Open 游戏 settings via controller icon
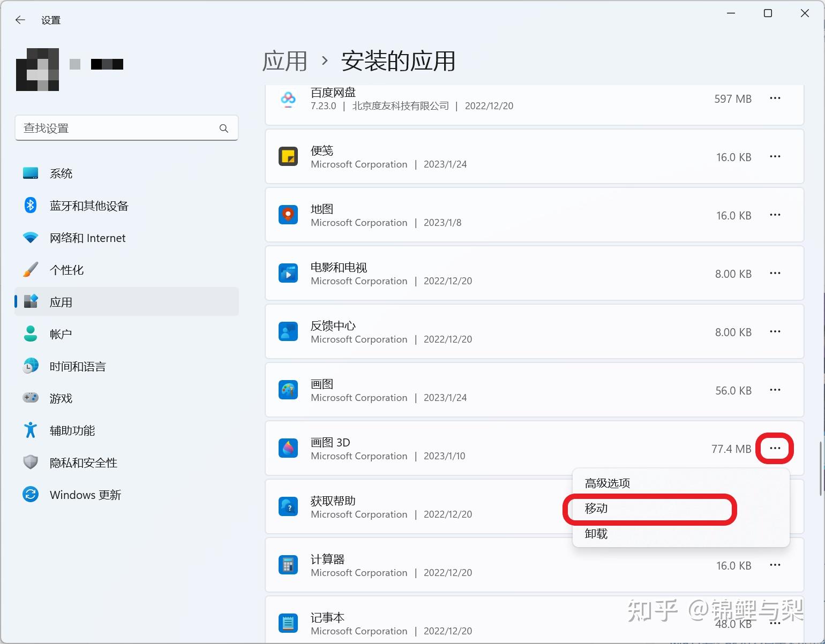Image resolution: width=825 pixels, height=644 pixels. click(x=31, y=398)
